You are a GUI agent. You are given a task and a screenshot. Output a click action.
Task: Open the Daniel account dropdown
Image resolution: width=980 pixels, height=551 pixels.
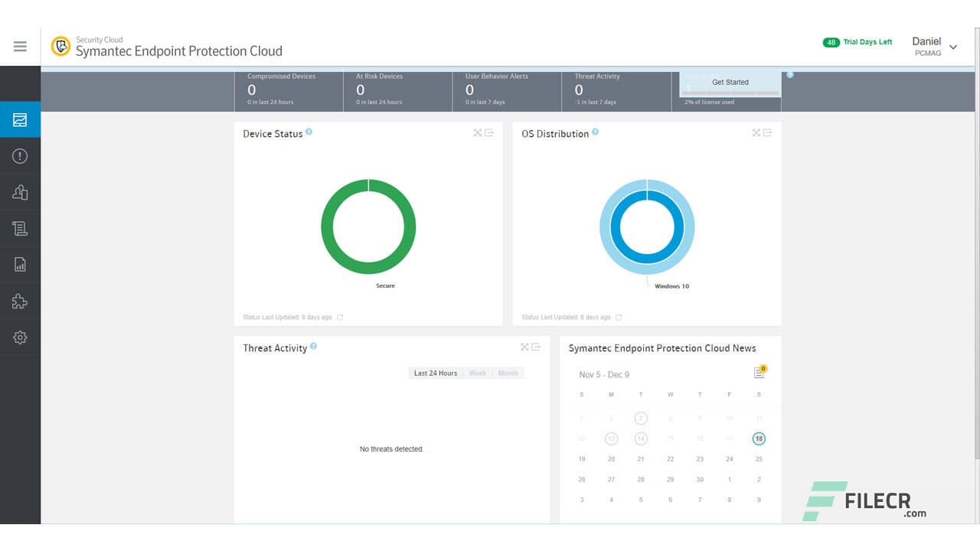(936, 46)
